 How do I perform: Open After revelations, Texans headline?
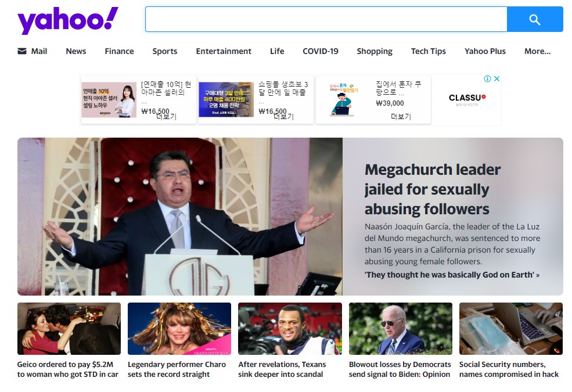(x=282, y=369)
